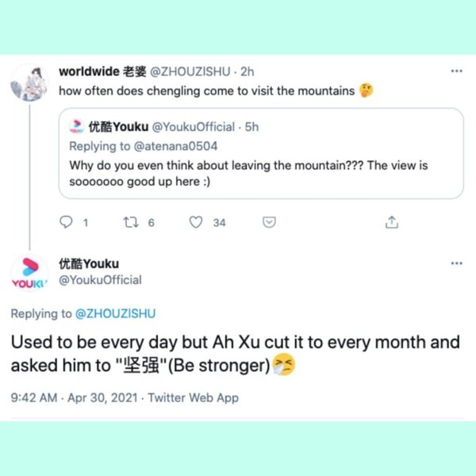The height and width of the screenshot is (476, 476).
Task: Open the worldwide user's profile avatar
Action: pyautogui.click(x=30, y=82)
